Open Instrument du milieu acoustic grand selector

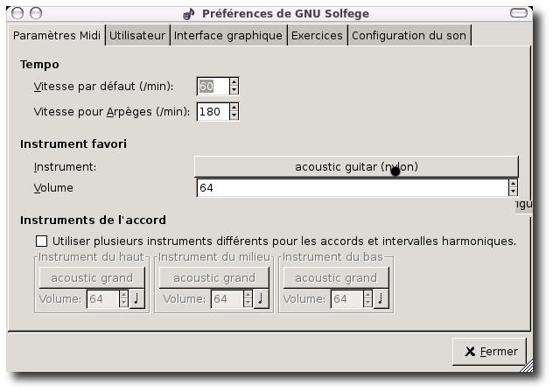pyautogui.click(x=213, y=277)
